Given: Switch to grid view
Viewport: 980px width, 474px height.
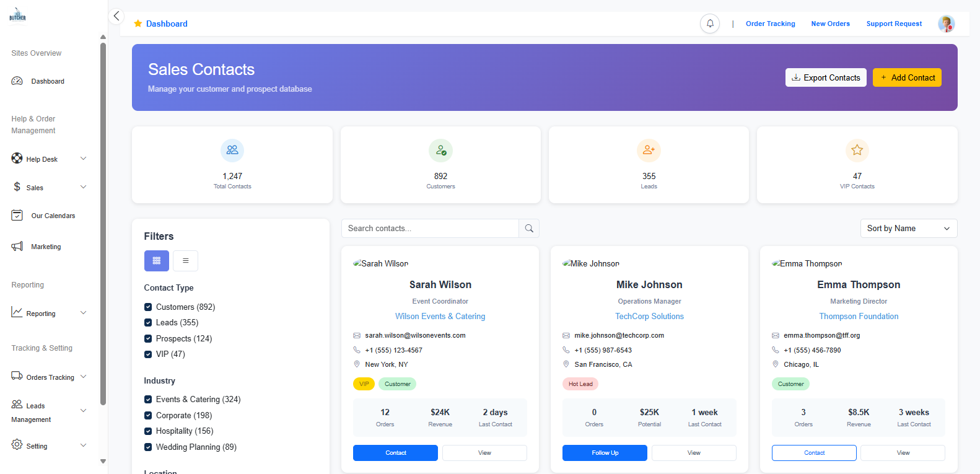Looking at the screenshot, I should coord(157,261).
